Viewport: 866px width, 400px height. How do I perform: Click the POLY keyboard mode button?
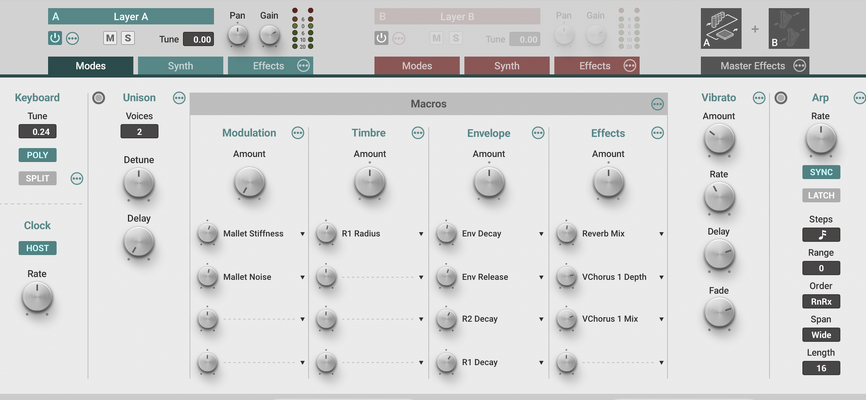point(38,155)
